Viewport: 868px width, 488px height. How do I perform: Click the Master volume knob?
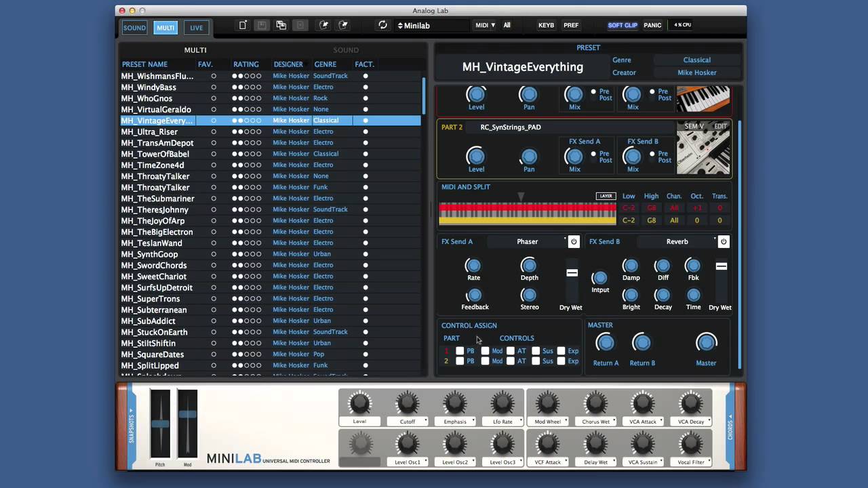706,343
